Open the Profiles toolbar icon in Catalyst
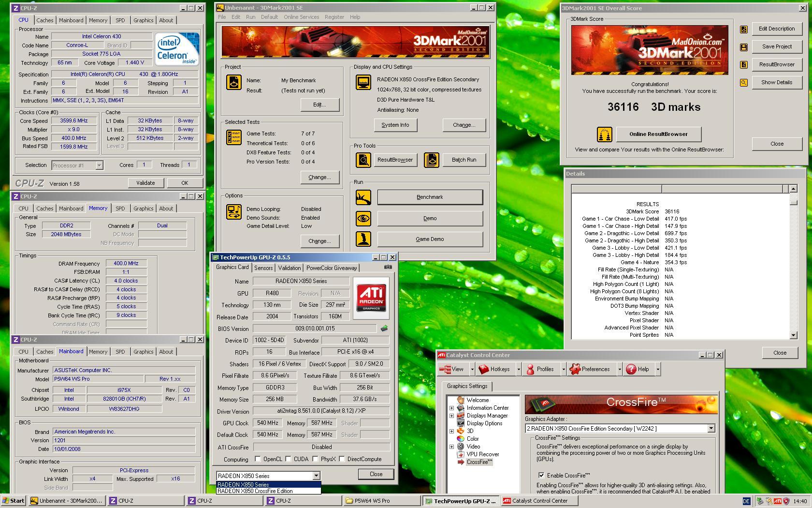 530,369
